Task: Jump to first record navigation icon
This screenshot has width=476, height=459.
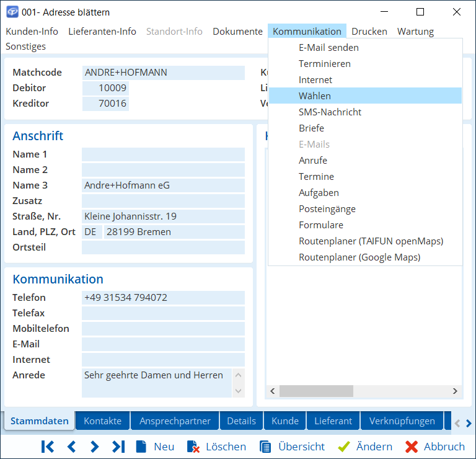Action: point(48,447)
